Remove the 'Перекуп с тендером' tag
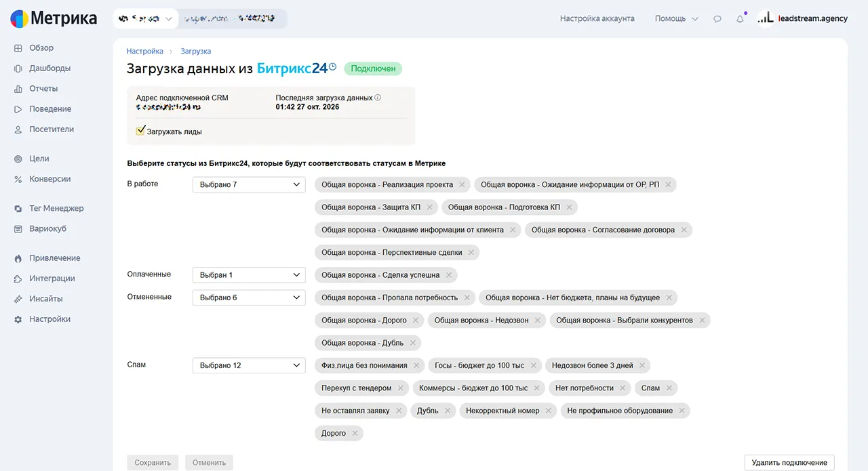 401,388
